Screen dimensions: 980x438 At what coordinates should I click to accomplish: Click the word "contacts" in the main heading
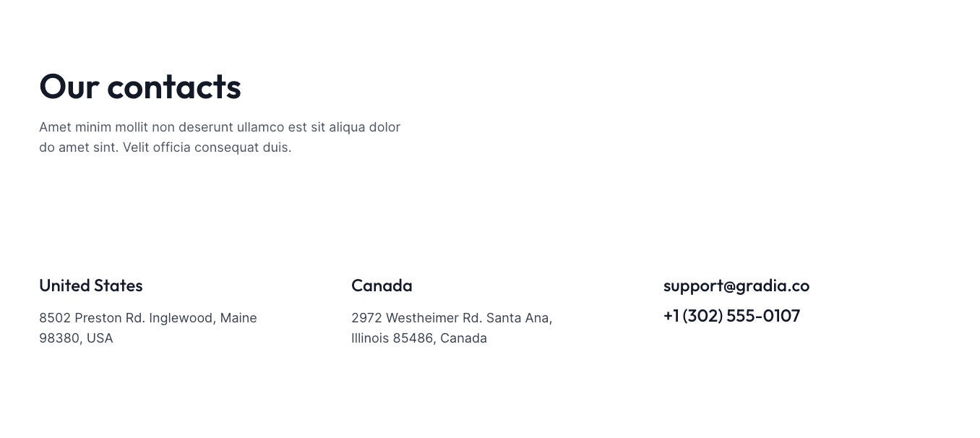tap(173, 87)
